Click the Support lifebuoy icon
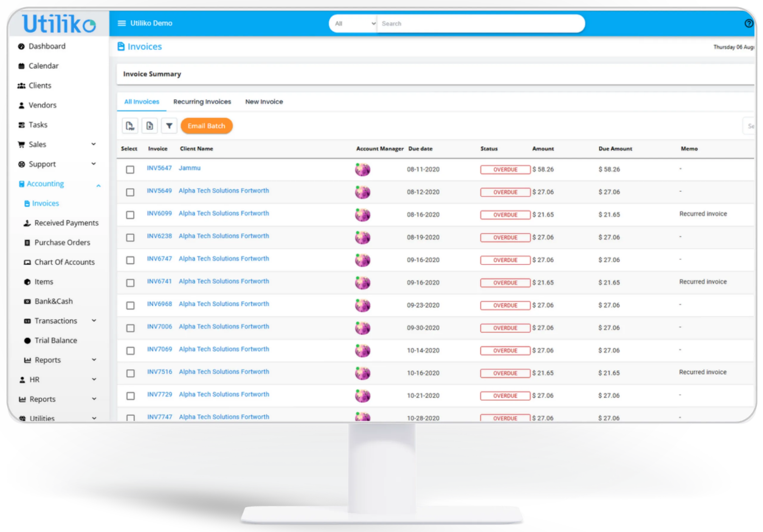This screenshot has width=763, height=532. click(21, 164)
